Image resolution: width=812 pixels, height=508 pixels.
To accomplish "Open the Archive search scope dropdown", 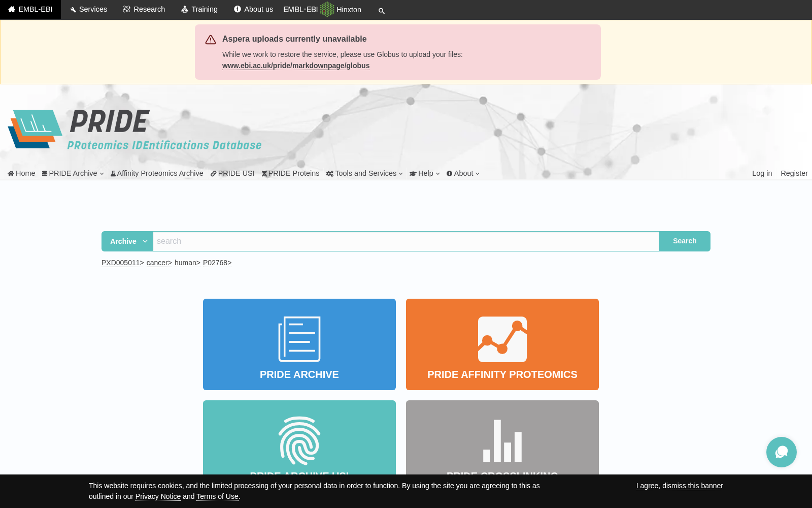I will (127, 241).
